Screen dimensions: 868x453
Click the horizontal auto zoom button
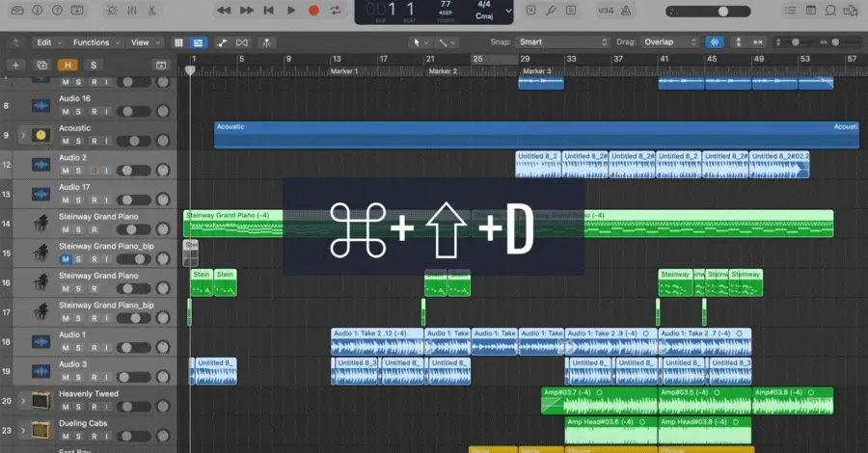pos(757,42)
